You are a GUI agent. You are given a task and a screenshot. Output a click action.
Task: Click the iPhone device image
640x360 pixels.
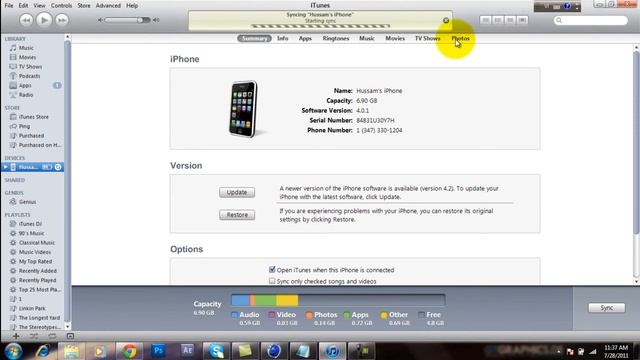(x=244, y=109)
